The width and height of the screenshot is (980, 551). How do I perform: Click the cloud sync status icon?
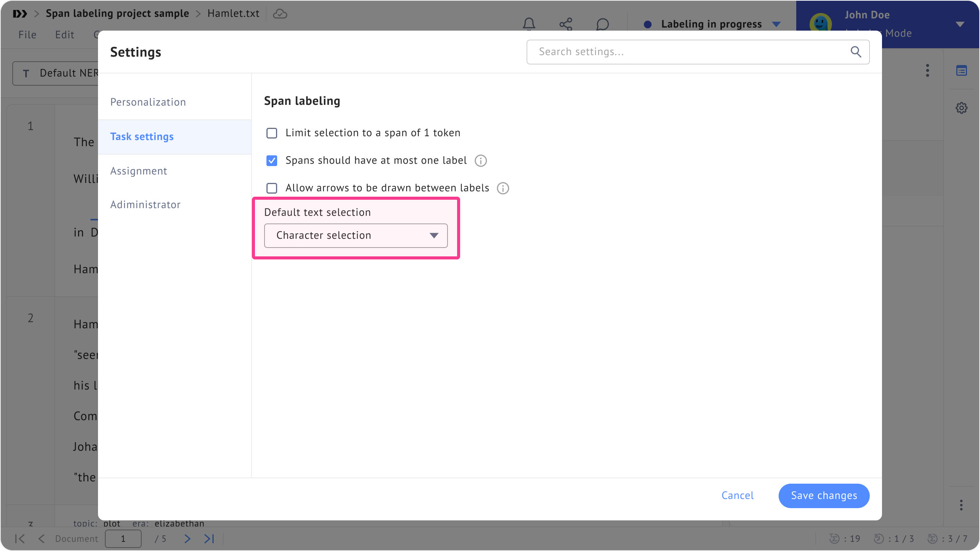[x=280, y=14]
